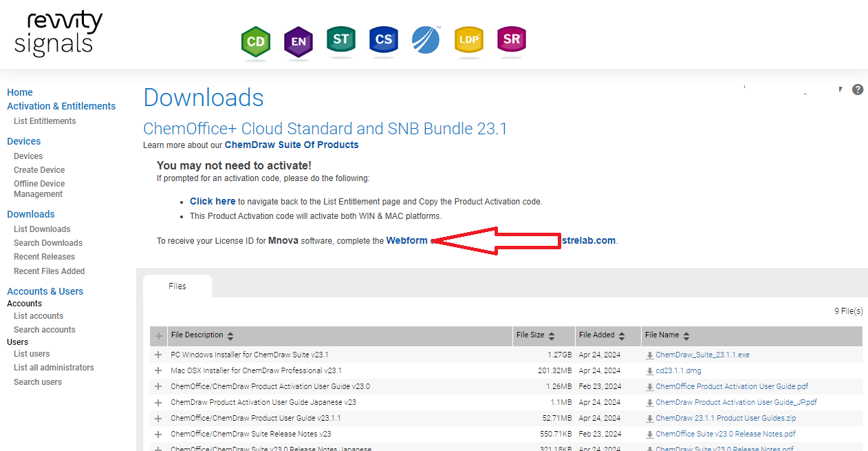Screen dimensions: 868x451
Task: Click the magenta SR product icon
Action: (512, 41)
